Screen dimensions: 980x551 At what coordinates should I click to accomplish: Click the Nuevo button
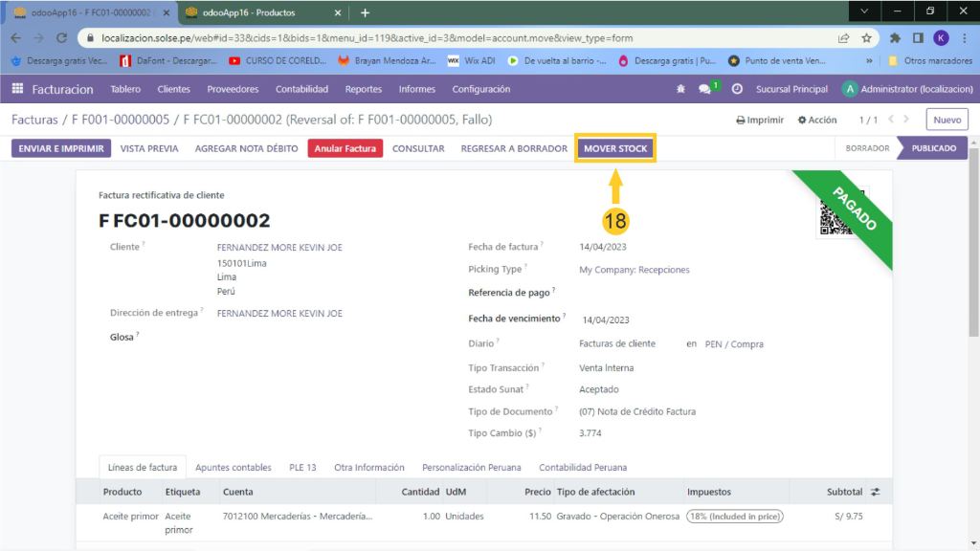pos(947,121)
